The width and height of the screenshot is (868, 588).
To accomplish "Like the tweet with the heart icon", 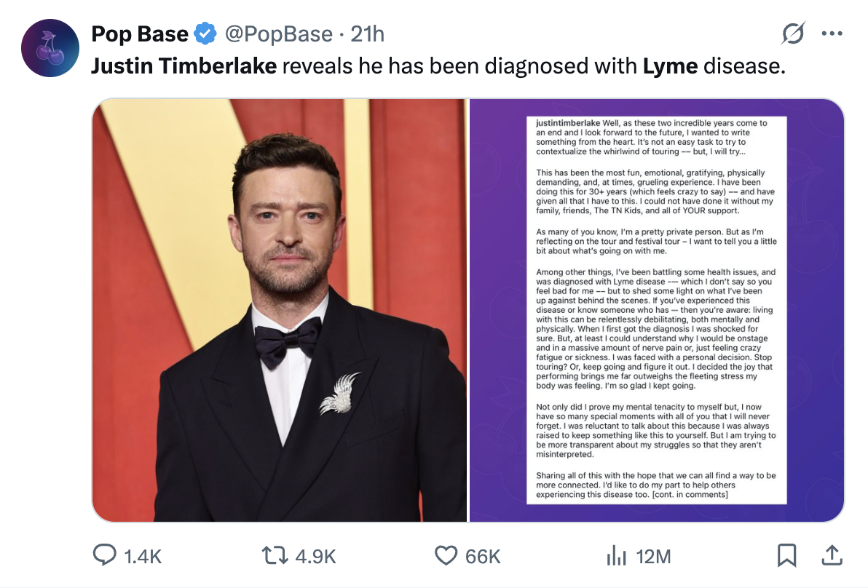I will tap(445, 556).
